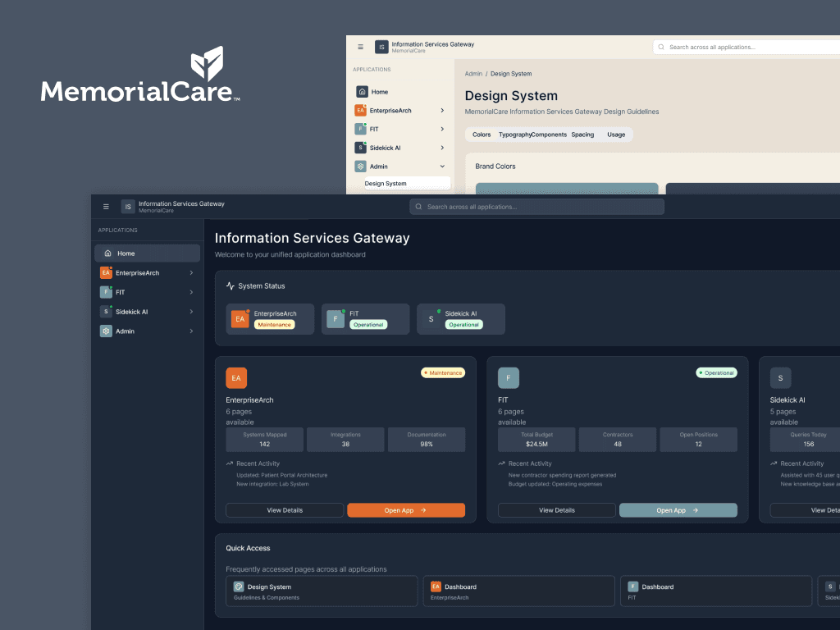Click Admin breadcrumb link in light window
840x630 pixels.
(473, 74)
